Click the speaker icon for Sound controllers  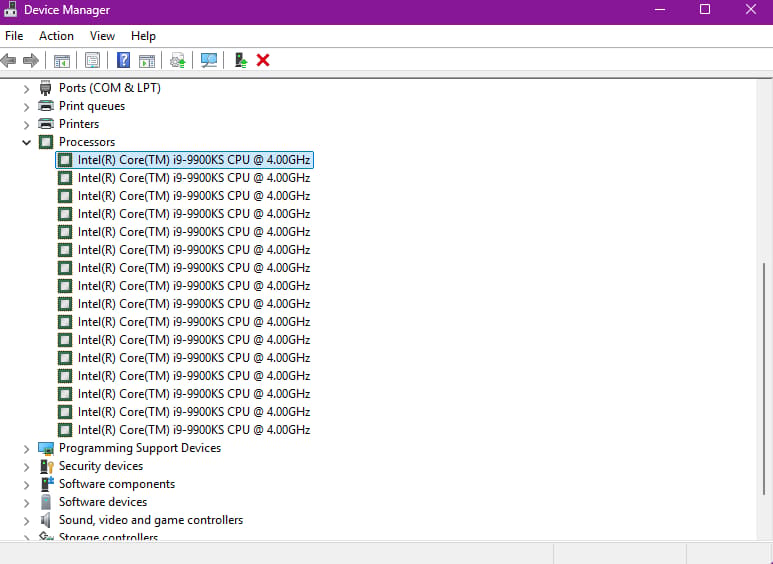click(45, 520)
